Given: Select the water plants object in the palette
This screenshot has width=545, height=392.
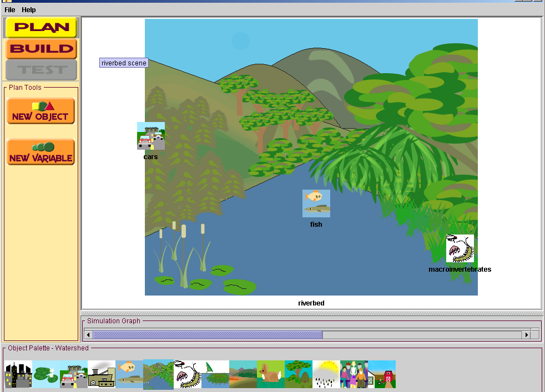Looking at the screenshot, I should click(x=215, y=374).
